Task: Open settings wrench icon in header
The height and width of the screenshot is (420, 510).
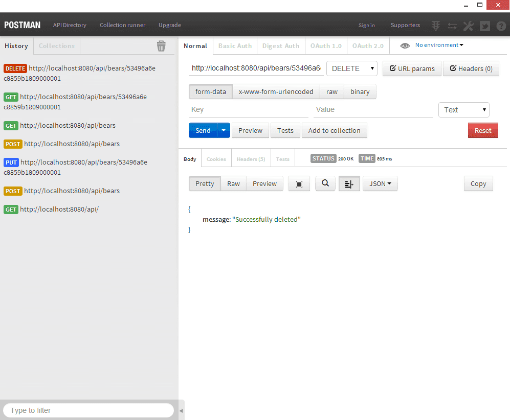Action: point(469,26)
